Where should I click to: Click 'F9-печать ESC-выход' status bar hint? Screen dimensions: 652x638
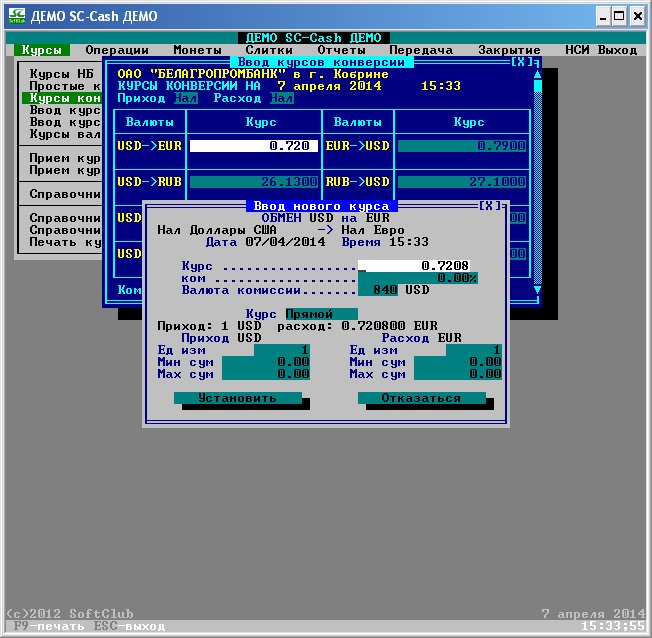[x=89, y=626]
